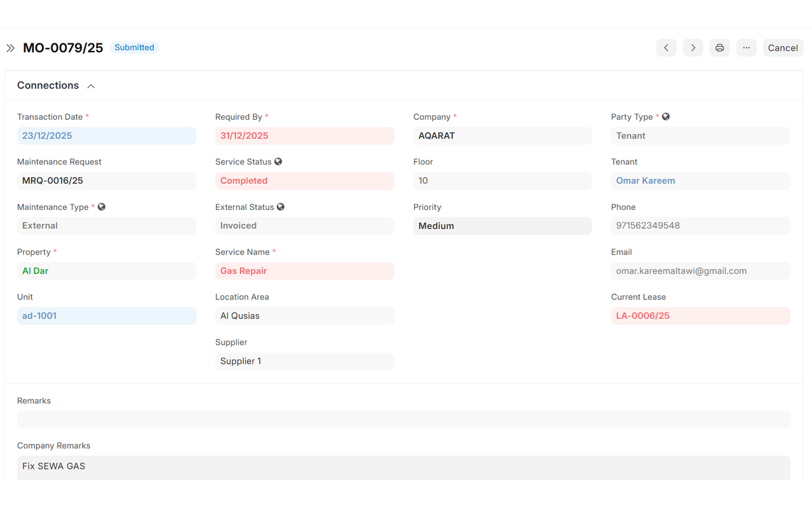Image resolution: width=812 pixels, height=508 pixels.
Task: Click the Connections section heading
Action: (x=48, y=85)
